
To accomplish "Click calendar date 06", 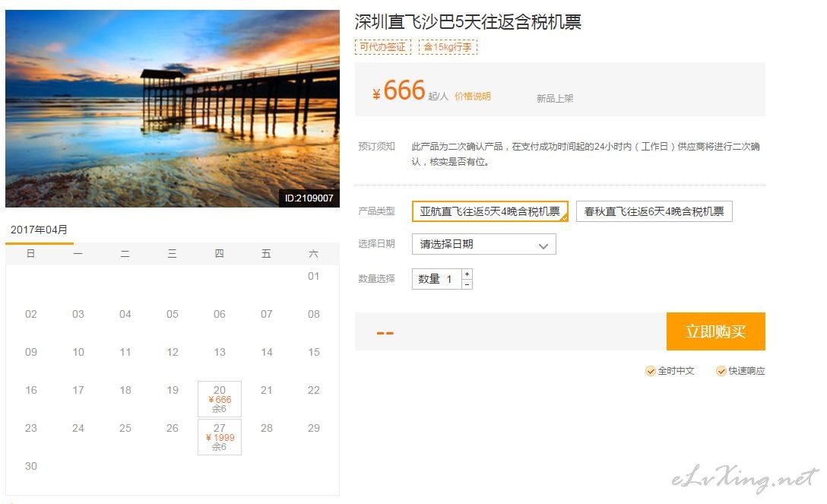I will tap(220, 314).
